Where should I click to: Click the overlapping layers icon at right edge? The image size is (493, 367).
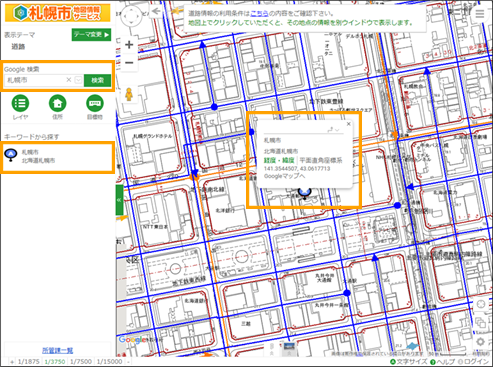point(480,322)
